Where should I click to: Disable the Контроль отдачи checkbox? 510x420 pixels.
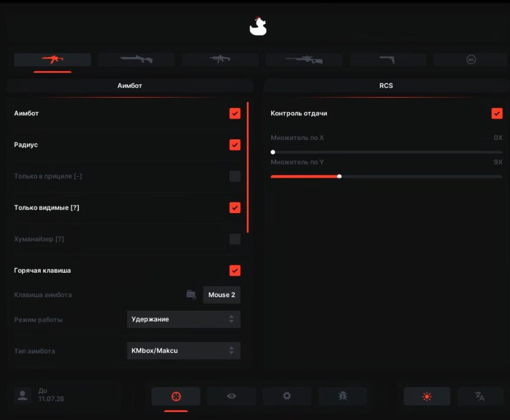pyautogui.click(x=497, y=114)
